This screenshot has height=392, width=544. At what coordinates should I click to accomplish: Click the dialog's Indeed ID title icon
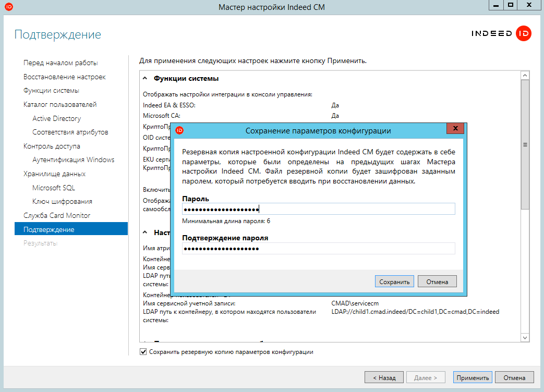coord(179,130)
